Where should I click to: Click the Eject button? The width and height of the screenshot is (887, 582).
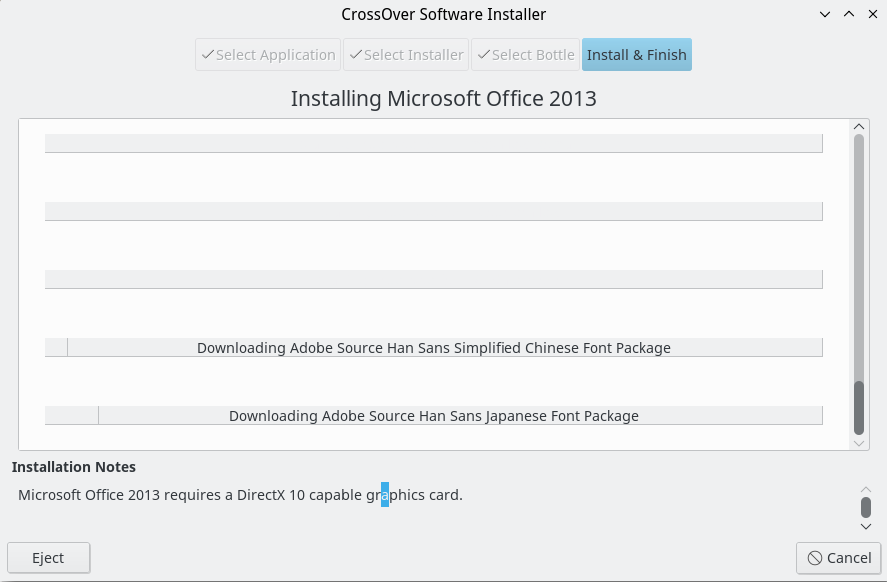pos(49,558)
